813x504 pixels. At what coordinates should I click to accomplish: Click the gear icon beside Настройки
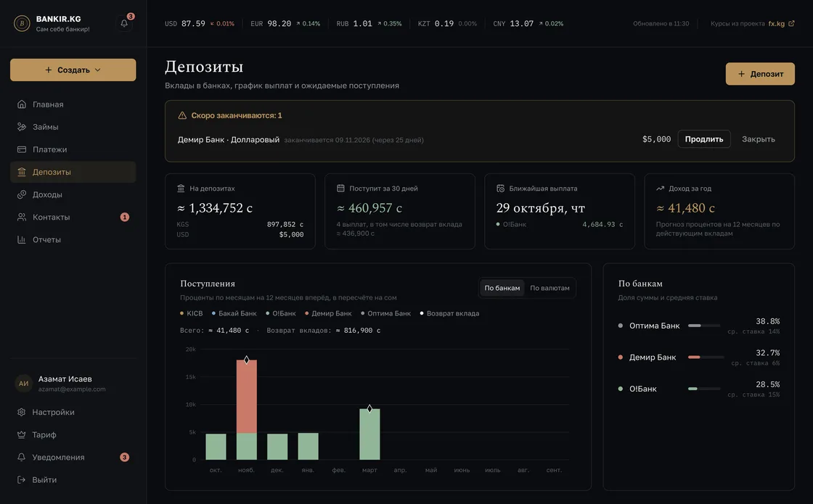tap(21, 413)
